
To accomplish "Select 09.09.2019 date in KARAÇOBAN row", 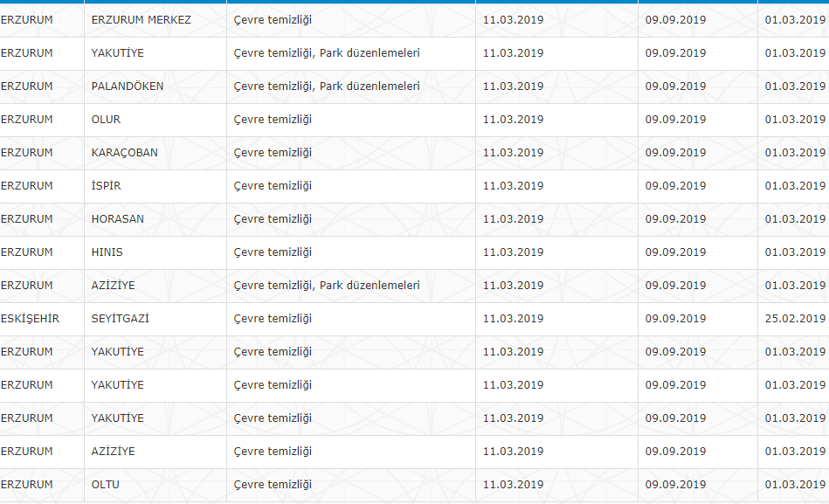I will tap(675, 153).
